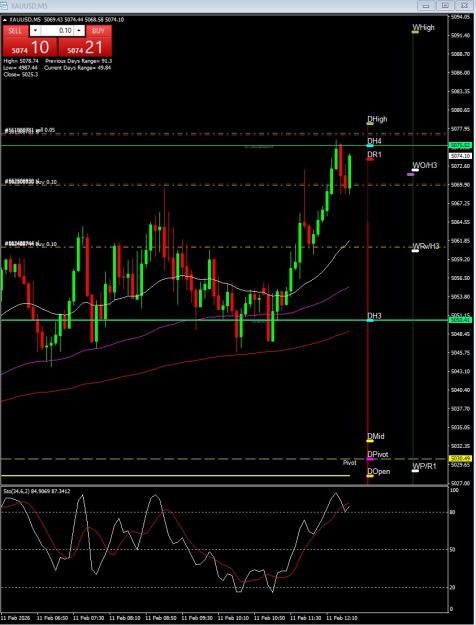Decrease lot volume with down arrow

[x=35, y=31]
